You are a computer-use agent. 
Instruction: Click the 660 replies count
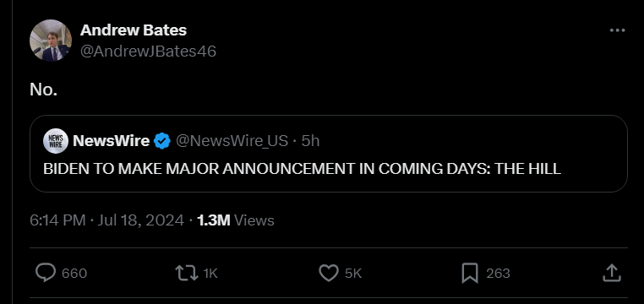pos(74,274)
